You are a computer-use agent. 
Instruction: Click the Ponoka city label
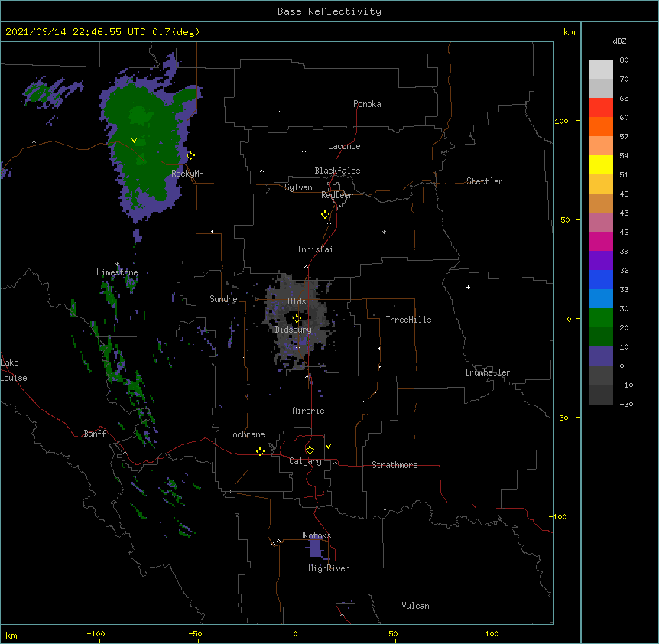coord(367,104)
